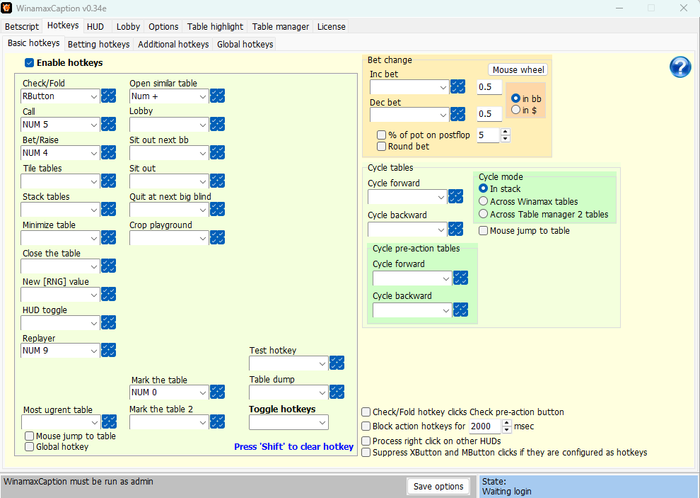Select 'Across Table manager 2 tables' option
Viewport: 700px width, 498px height.
point(483,214)
